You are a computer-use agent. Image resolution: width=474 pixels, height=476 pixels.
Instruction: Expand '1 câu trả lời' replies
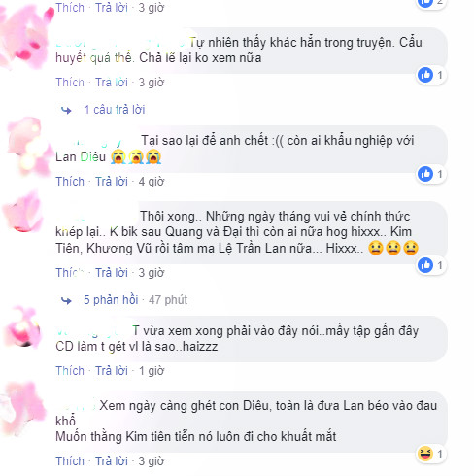[115, 110]
